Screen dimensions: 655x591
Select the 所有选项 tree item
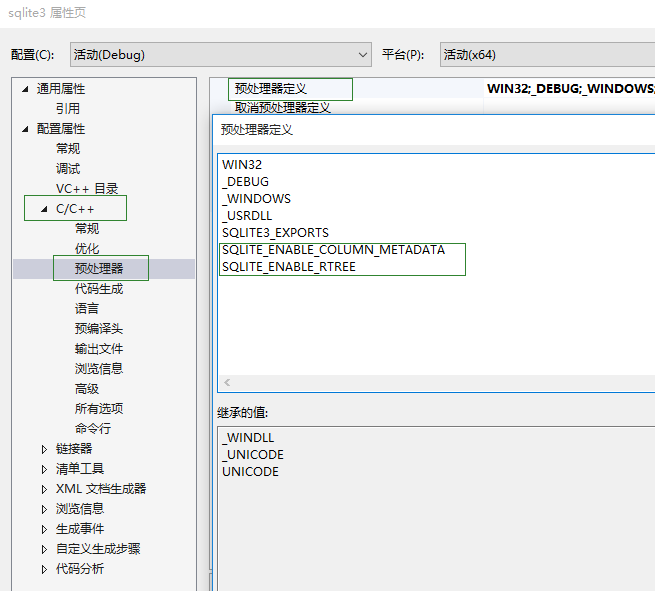[99, 408]
